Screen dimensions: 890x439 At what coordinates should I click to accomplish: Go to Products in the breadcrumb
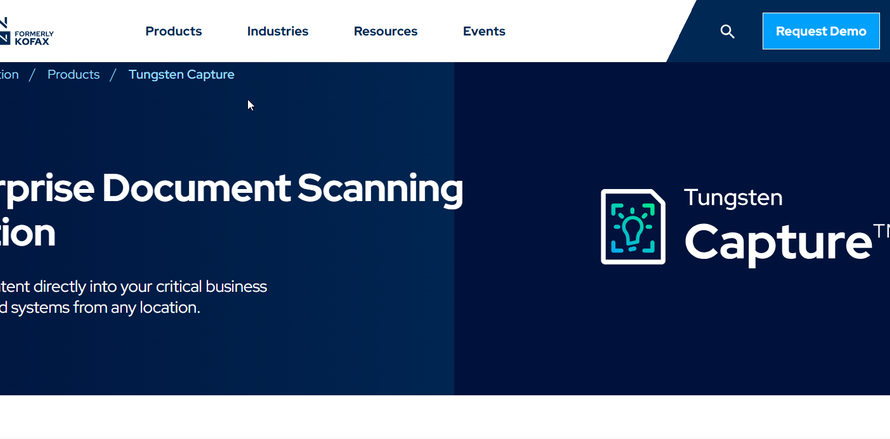tap(73, 75)
